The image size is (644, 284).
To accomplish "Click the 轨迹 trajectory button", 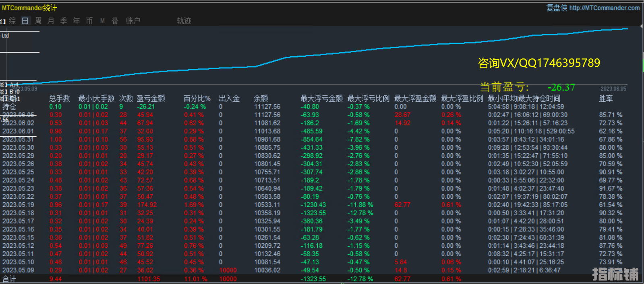I will [184, 21].
